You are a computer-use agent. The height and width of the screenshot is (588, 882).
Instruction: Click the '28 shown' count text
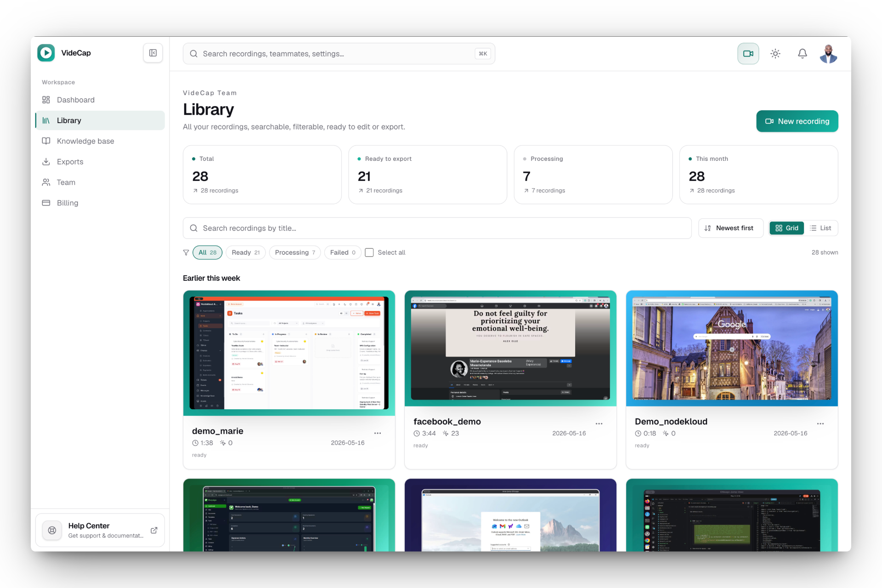[x=825, y=253]
